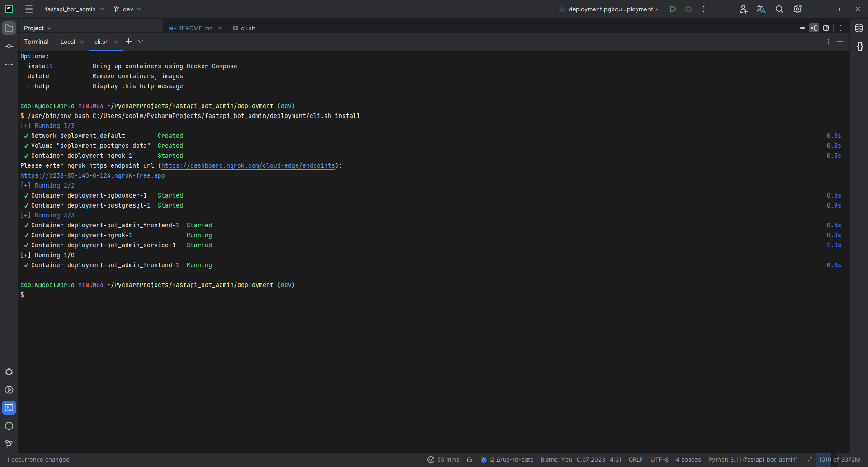Open the Debug tool window in left sidebar
The width and height of the screenshot is (868, 467).
(9, 372)
